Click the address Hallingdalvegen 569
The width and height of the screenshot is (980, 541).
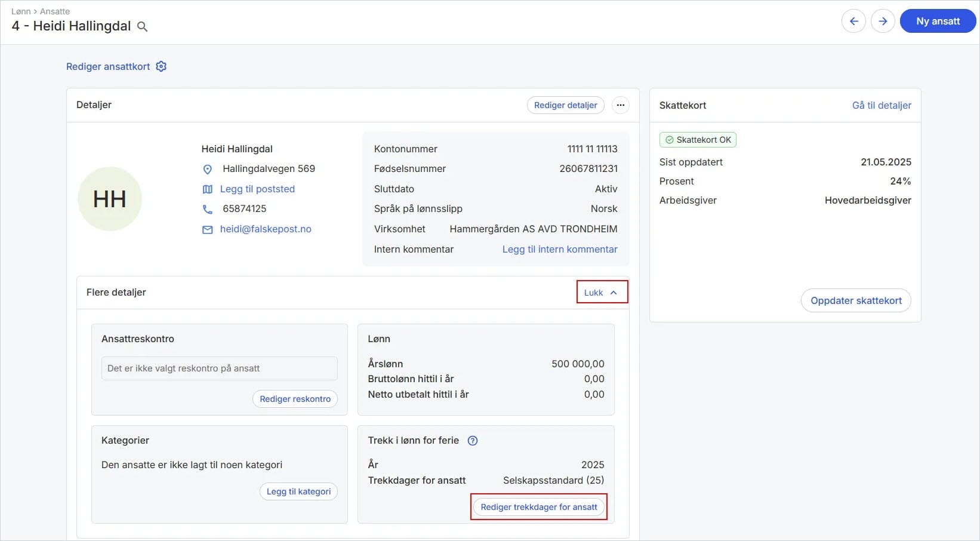pos(269,168)
